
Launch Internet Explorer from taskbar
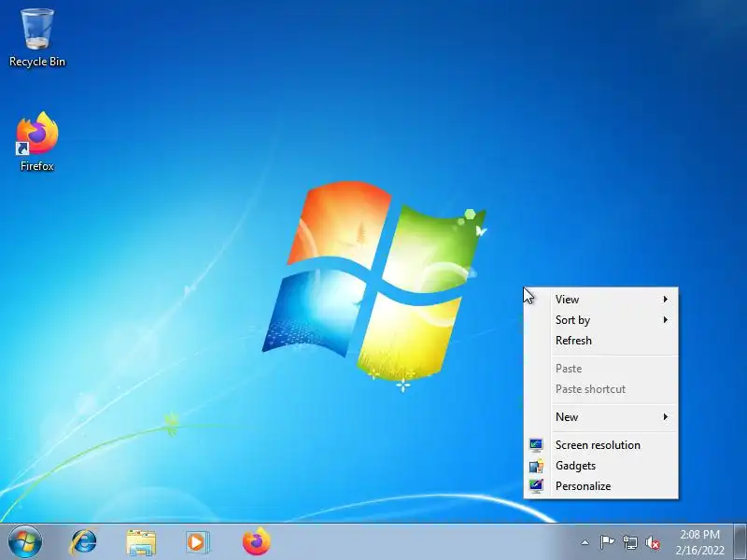(84, 542)
